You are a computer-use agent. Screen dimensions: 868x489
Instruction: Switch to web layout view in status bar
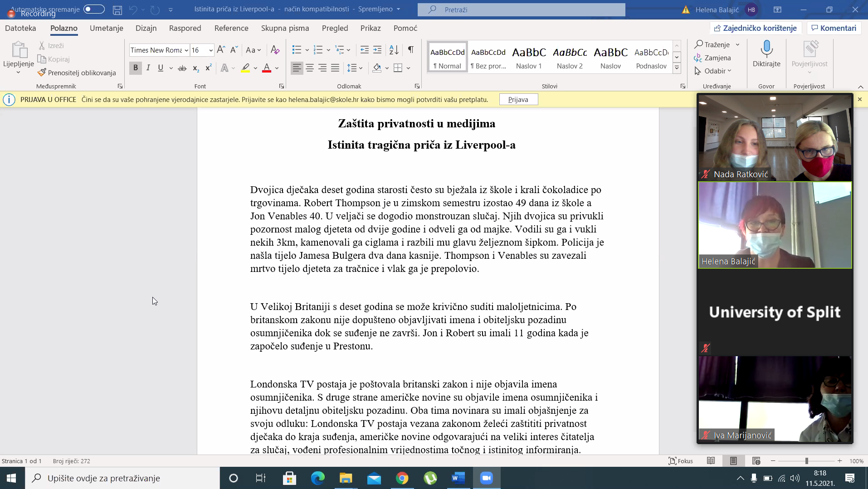756,461
